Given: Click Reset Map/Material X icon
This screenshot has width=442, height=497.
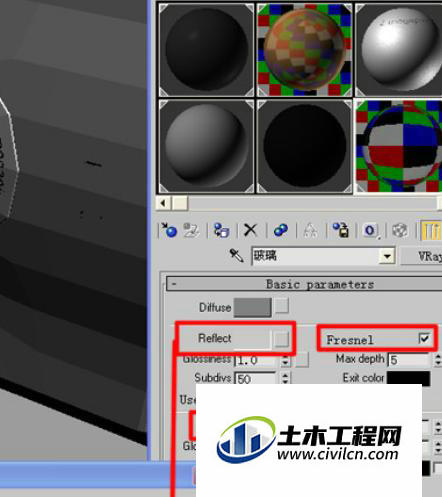Looking at the screenshot, I should (x=250, y=230).
